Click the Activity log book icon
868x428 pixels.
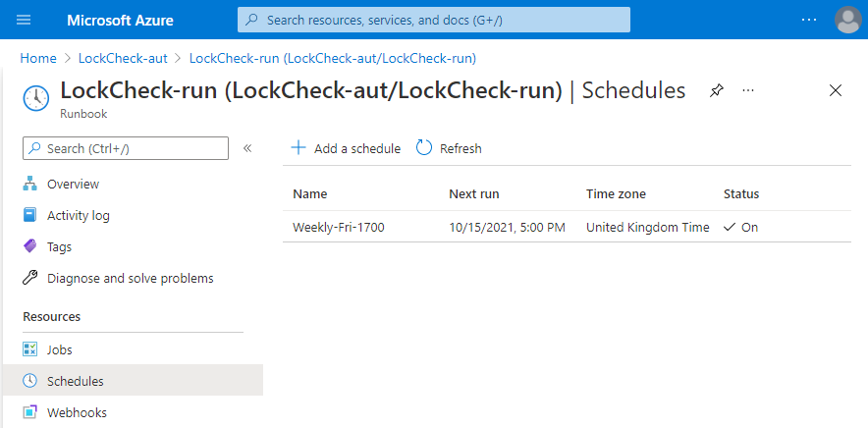coord(29,215)
